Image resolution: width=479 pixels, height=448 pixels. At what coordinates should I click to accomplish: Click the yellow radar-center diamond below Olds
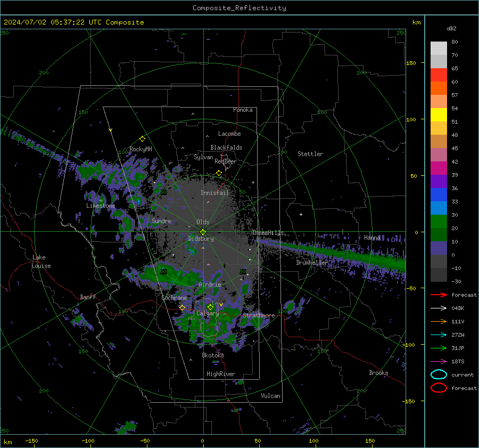[x=203, y=232]
